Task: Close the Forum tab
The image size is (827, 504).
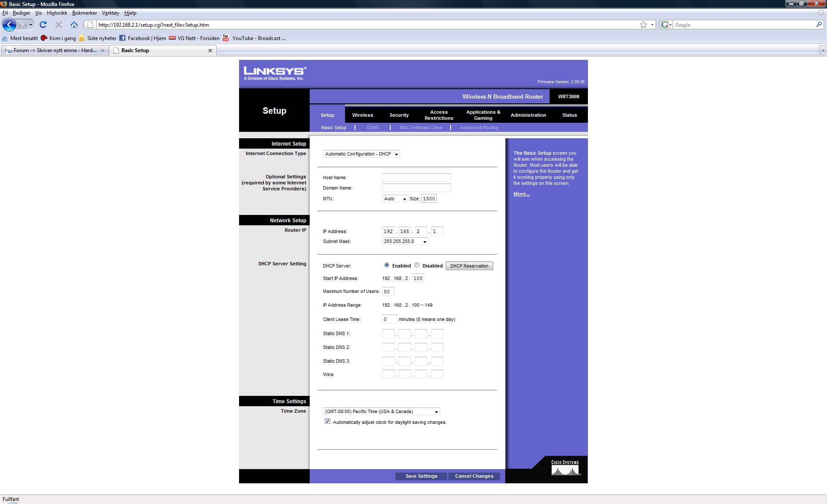Action: 102,50
